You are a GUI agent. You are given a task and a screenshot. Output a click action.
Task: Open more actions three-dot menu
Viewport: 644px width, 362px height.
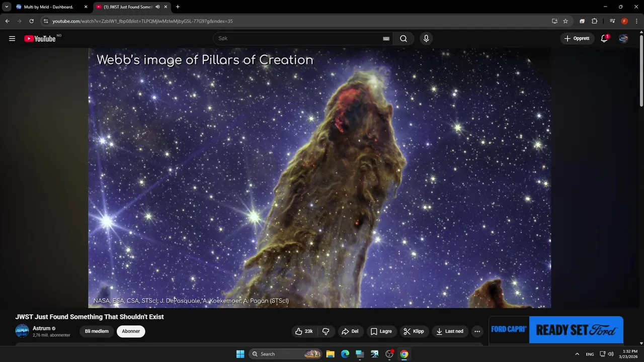pyautogui.click(x=477, y=331)
